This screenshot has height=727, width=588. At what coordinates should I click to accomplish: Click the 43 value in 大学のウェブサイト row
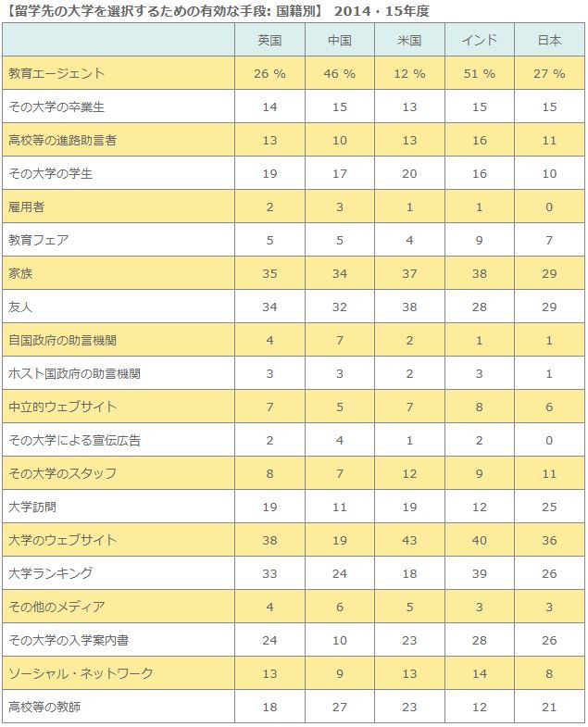point(409,540)
